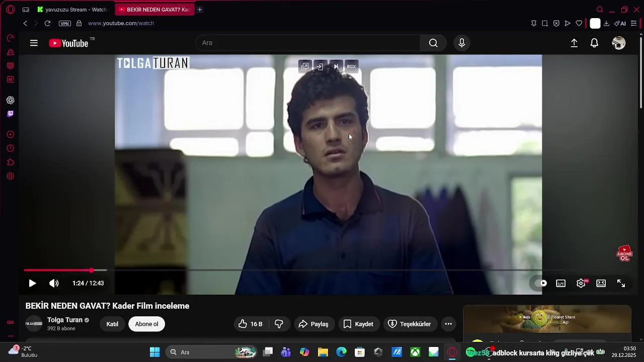Click the site security lock icon
The height and width of the screenshot is (362, 644).
click(x=79, y=23)
